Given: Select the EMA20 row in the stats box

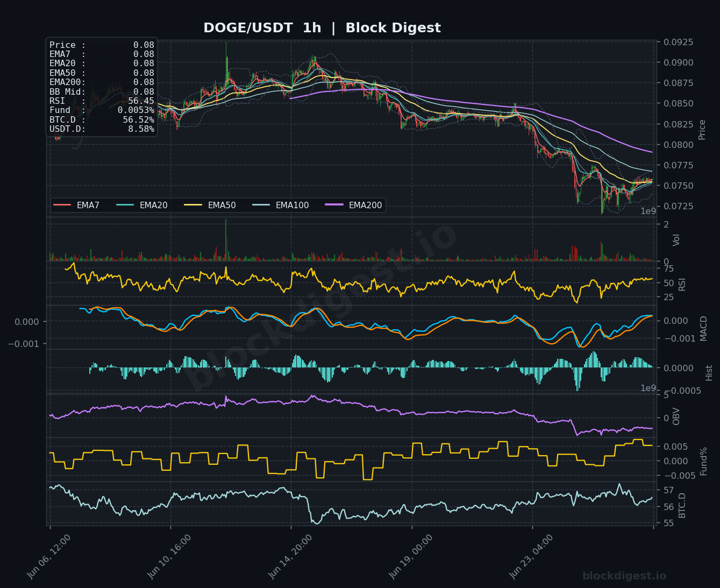Looking at the screenshot, I should pos(102,63).
